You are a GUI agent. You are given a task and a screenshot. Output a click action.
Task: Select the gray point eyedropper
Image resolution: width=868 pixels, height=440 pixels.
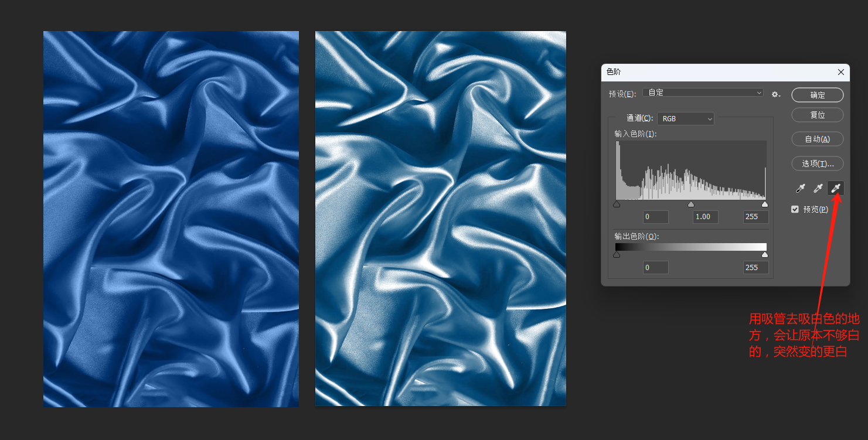tap(818, 188)
